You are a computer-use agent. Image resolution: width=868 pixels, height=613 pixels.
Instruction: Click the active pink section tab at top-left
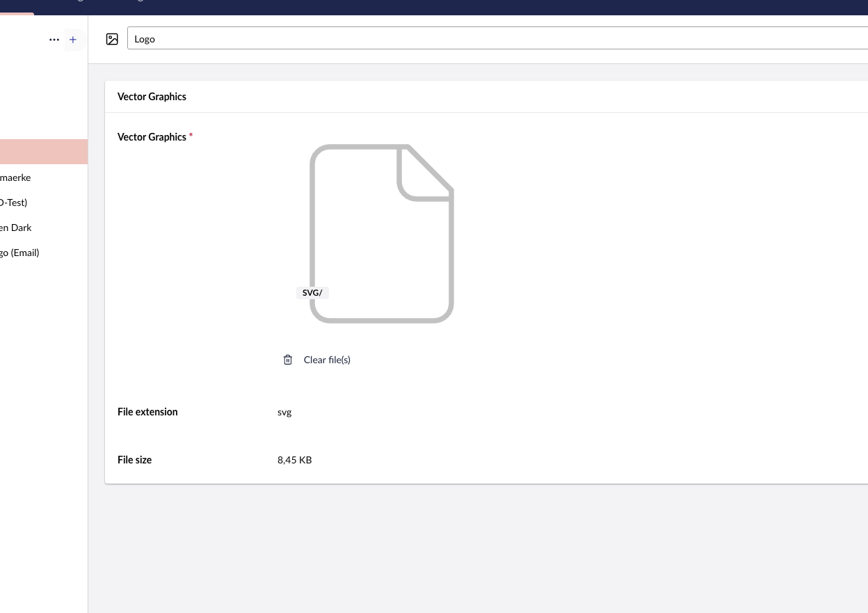tap(17, 13)
